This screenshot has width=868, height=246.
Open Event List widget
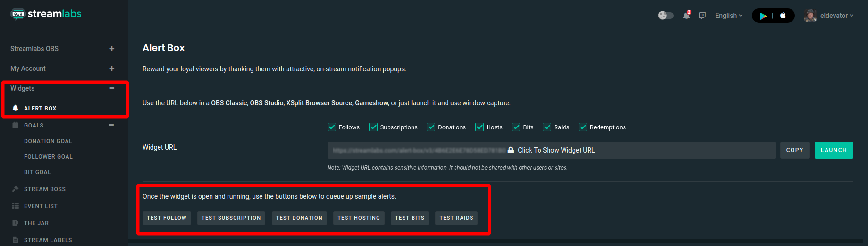point(41,206)
